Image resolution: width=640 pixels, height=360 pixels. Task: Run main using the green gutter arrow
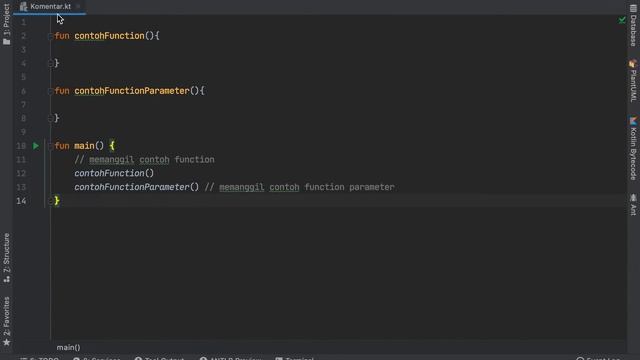click(36, 146)
